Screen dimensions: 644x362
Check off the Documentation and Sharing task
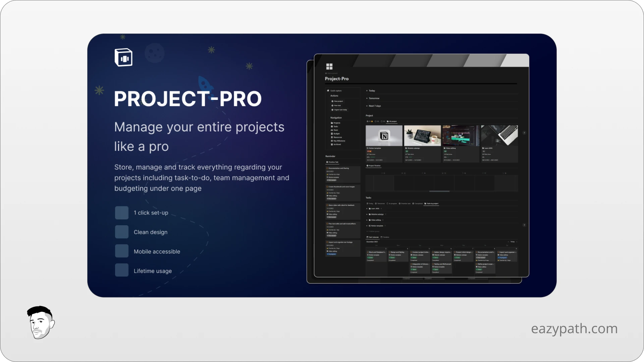point(327,168)
